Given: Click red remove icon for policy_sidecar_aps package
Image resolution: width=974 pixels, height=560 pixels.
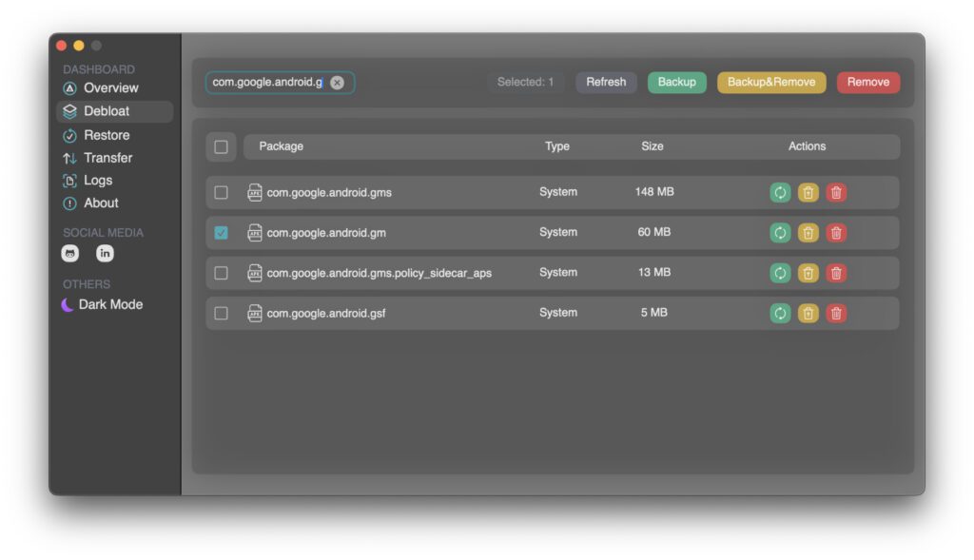Looking at the screenshot, I should pyautogui.click(x=836, y=274).
